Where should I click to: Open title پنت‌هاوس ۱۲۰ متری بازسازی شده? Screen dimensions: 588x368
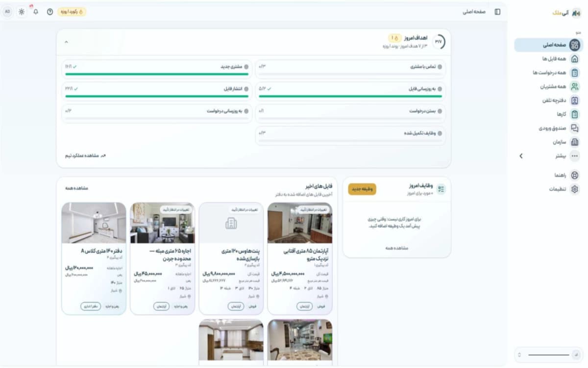coord(240,255)
